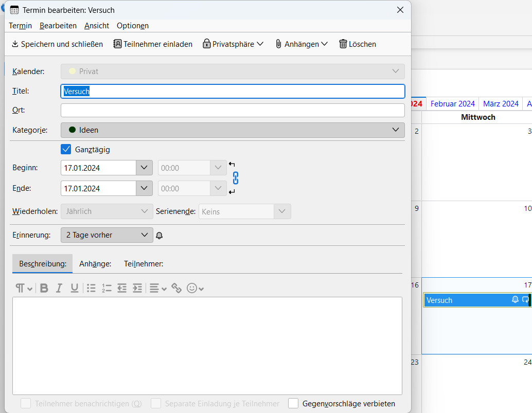The height and width of the screenshot is (413, 532).
Task: Toggle the chain link between dates
Action: click(x=236, y=178)
